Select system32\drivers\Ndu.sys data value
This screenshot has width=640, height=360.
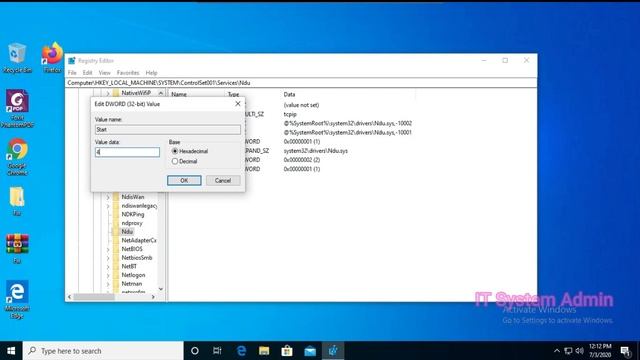pyautogui.click(x=316, y=151)
